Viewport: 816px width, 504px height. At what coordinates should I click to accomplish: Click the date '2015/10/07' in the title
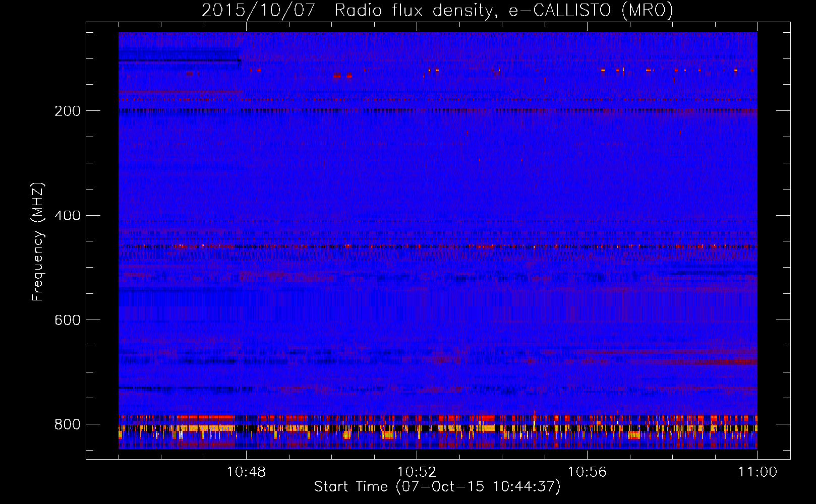(x=259, y=10)
